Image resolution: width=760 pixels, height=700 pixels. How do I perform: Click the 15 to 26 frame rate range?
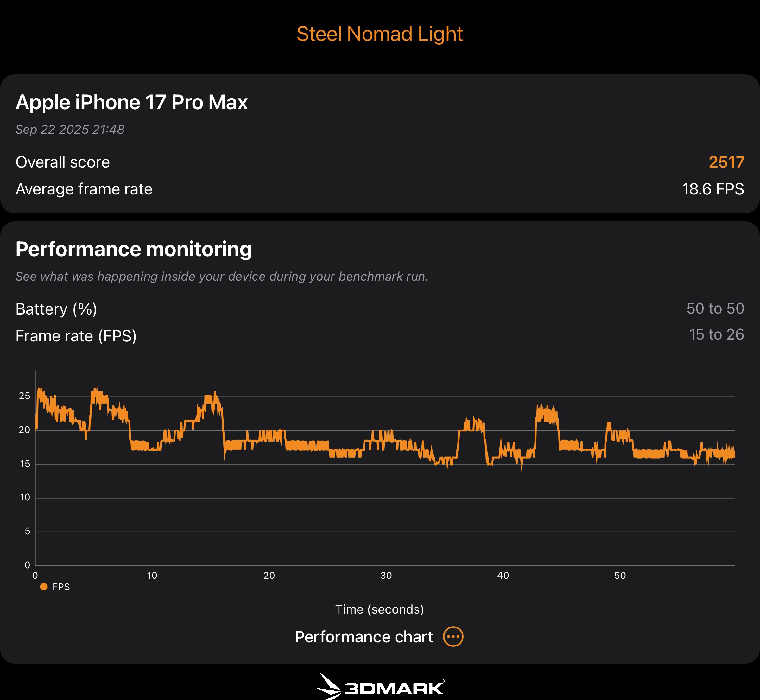pyautogui.click(x=716, y=334)
